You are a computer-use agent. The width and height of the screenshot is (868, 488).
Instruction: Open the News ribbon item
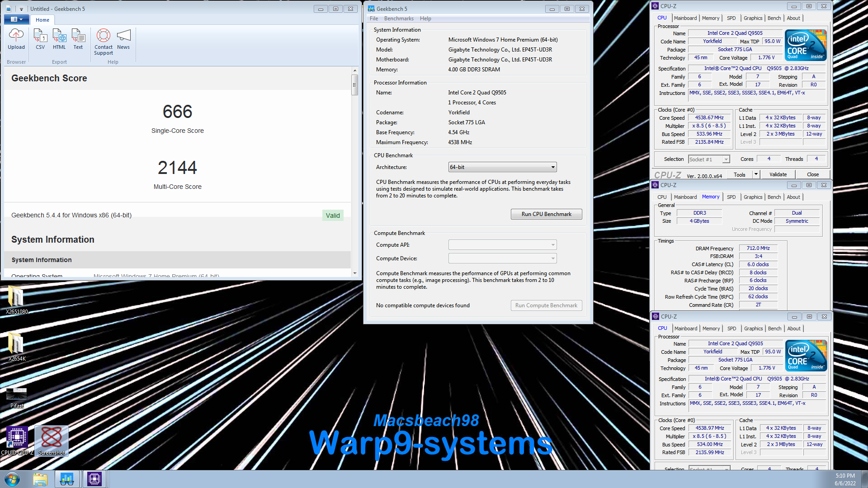[x=123, y=39]
